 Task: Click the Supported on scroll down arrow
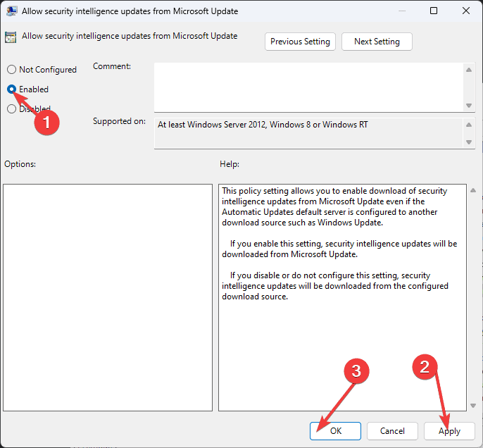[469, 142]
